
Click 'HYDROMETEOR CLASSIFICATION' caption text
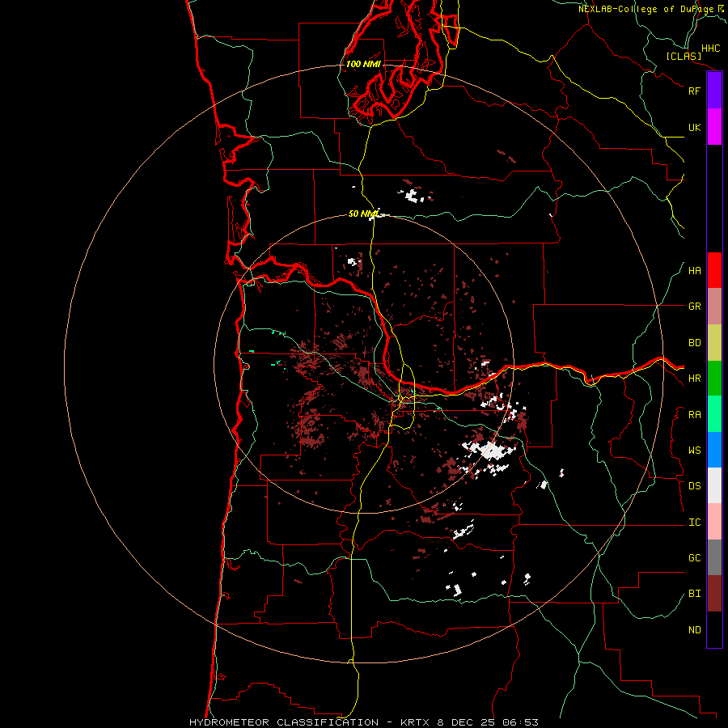pos(284,722)
